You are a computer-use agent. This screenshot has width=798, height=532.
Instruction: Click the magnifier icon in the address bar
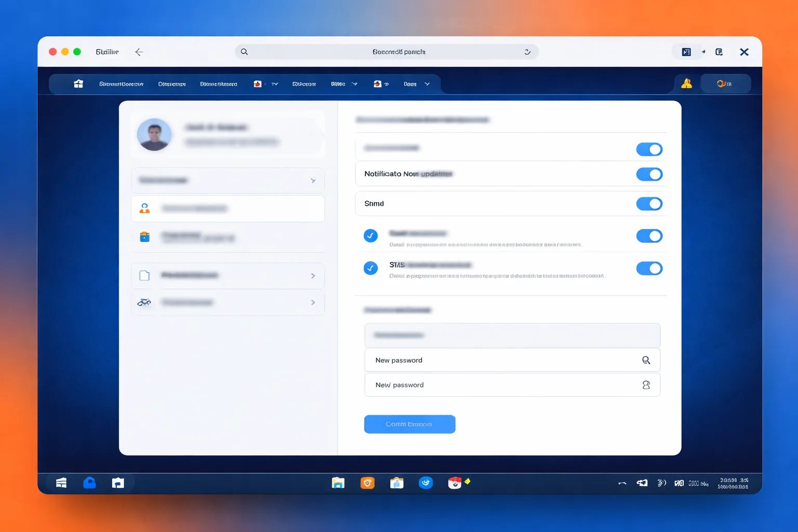244,52
